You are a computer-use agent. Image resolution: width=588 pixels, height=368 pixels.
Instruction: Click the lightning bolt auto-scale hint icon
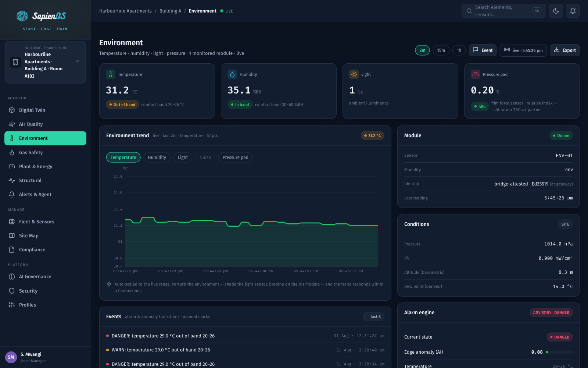pyautogui.click(x=109, y=284)
